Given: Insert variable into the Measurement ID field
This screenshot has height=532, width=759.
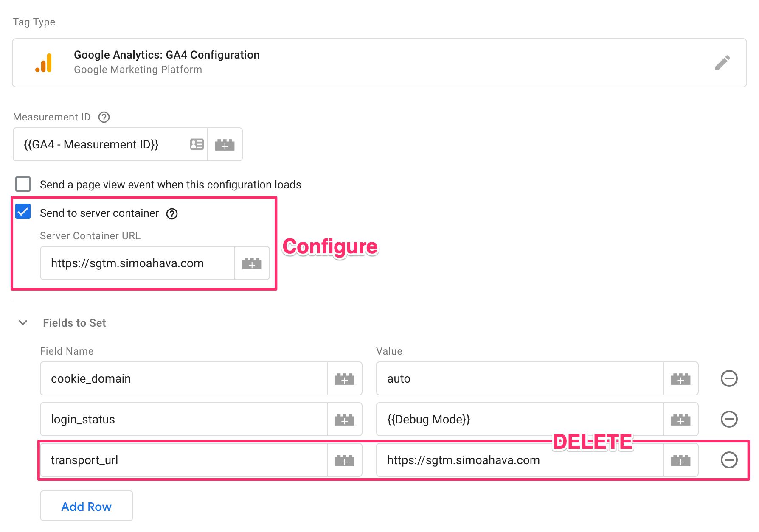Looking at the screenshot, I should tap(225, 145).
